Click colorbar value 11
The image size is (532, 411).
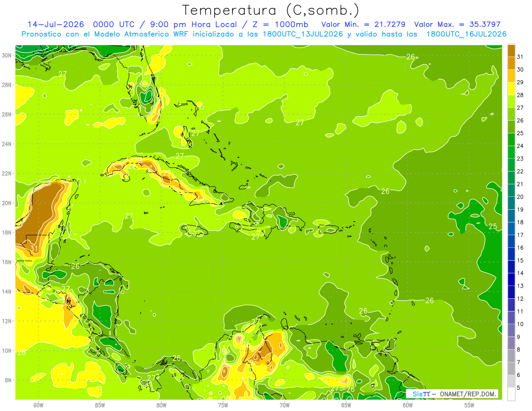520,311
